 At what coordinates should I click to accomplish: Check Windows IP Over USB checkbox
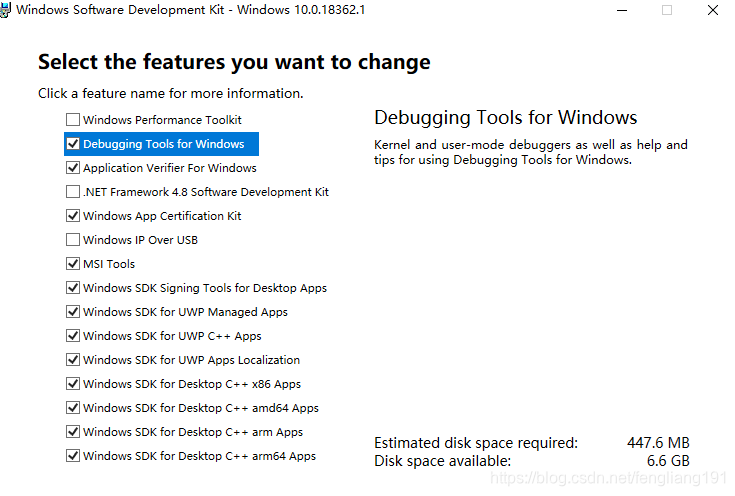tap(73, 240)
